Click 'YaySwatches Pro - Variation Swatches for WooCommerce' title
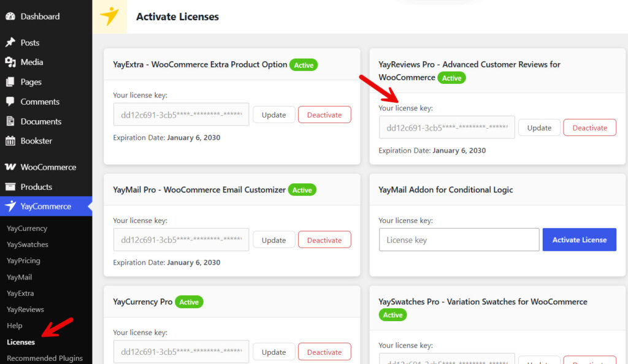The width and height of the screenshot is (628, 364). pyautogui.click(x=483, y=301)
